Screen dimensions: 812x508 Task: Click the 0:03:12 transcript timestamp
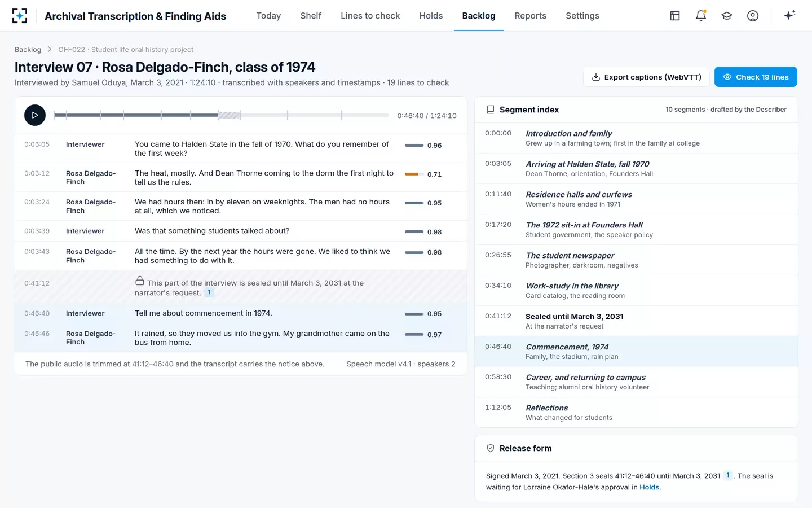(37, 173)
